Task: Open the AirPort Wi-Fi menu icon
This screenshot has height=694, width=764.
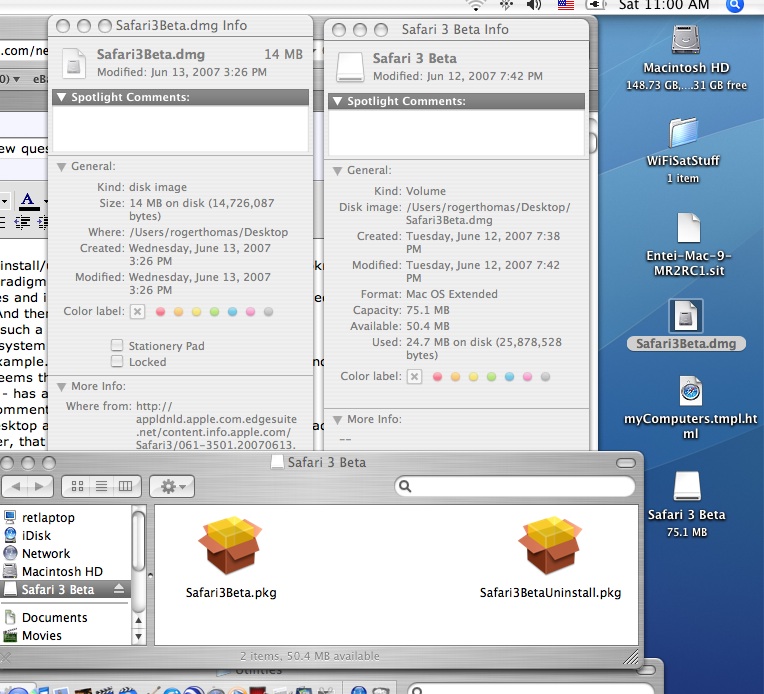Action: 476,5
